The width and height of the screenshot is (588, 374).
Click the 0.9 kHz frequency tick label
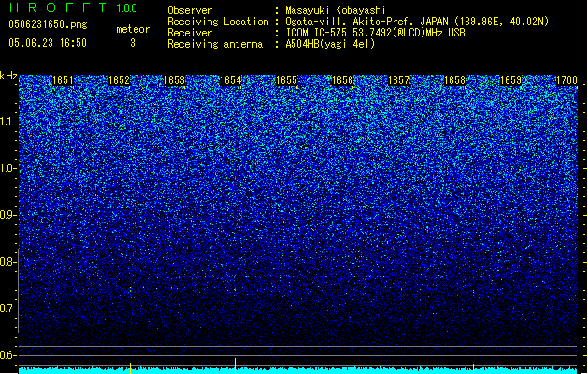7,215
